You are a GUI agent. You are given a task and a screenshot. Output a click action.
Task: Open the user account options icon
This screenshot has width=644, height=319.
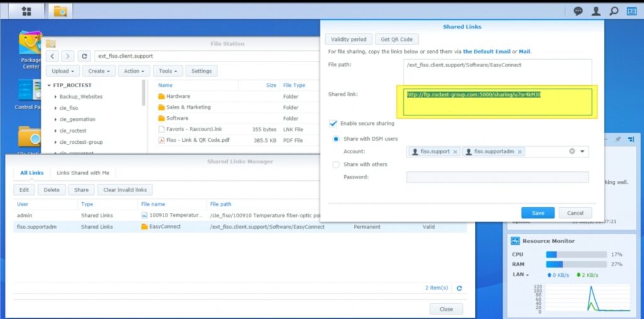click(596, 11)
